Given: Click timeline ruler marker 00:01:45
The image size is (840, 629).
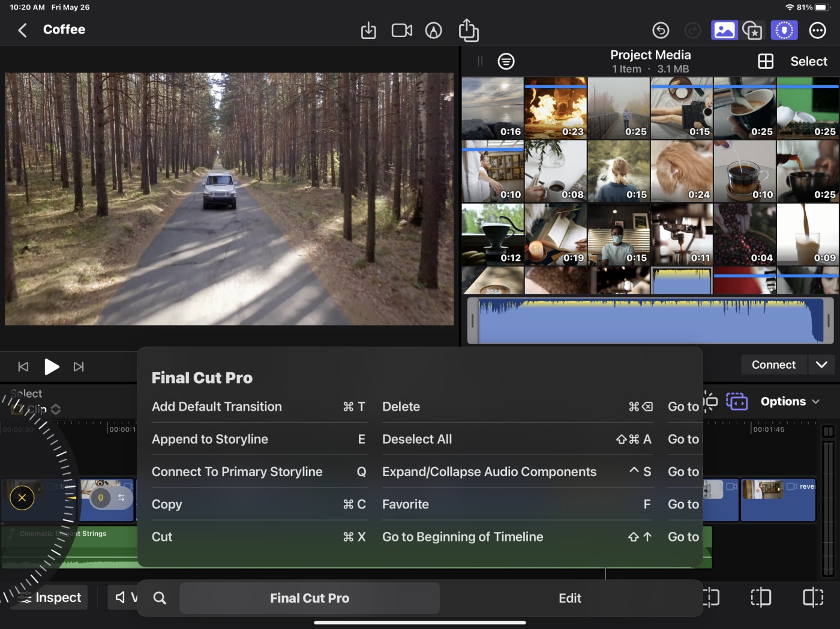Looking at the screenshot, I should pyautogui.click(x=769, y=429).
